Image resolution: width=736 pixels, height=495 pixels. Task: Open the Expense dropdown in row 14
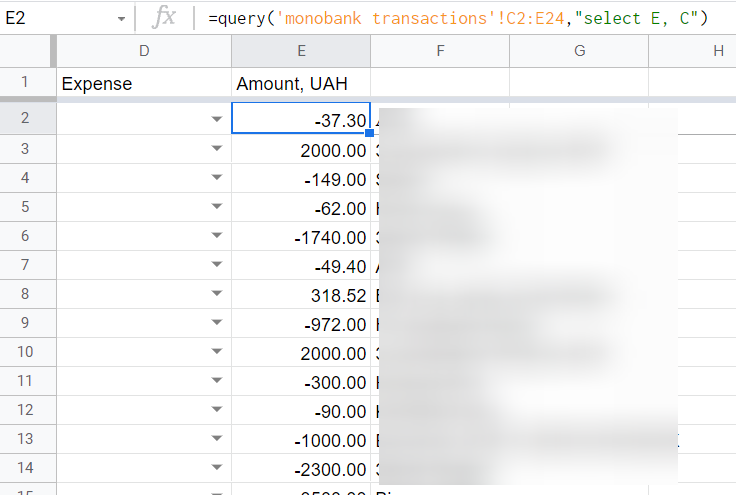click(216, 467)
